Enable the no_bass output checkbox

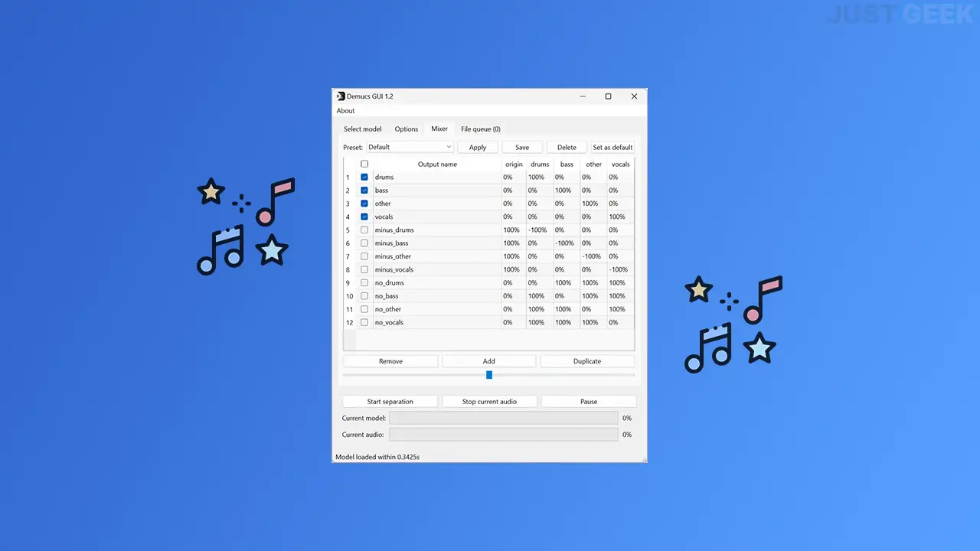[364, 295]
